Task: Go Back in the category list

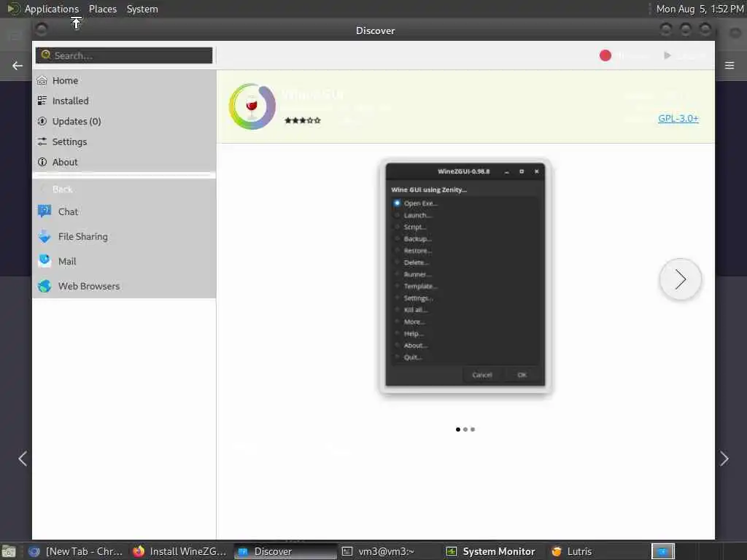Action: (124, 189)
